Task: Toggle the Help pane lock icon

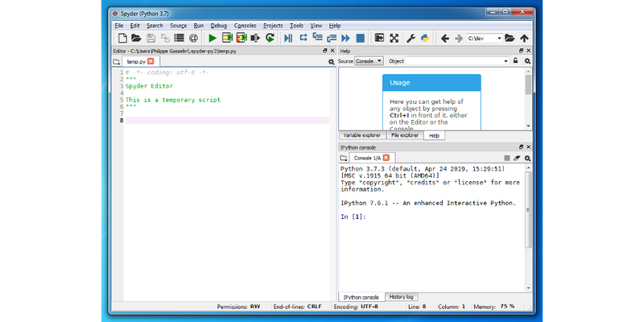Action: pyautogui.click(x=515, y=61)
